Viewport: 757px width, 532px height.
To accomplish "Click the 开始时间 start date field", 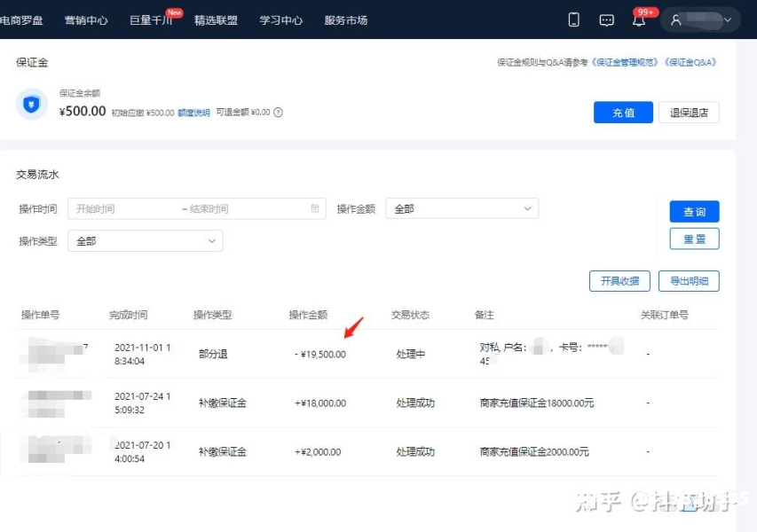I will 124,209.
